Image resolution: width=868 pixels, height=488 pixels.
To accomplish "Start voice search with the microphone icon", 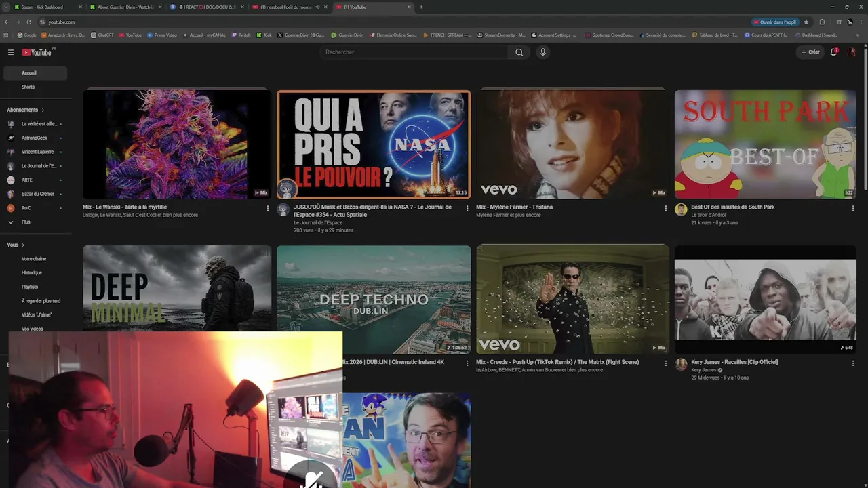I will click(542, 52).
